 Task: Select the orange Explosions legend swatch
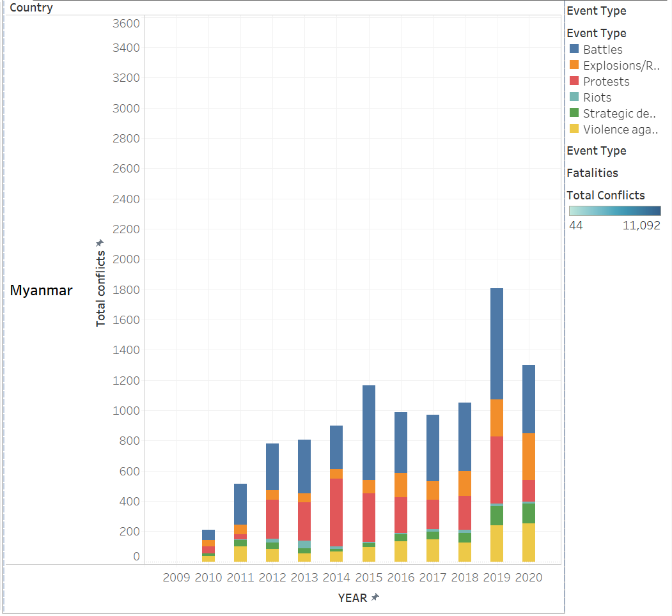click(x=574, y=65)
